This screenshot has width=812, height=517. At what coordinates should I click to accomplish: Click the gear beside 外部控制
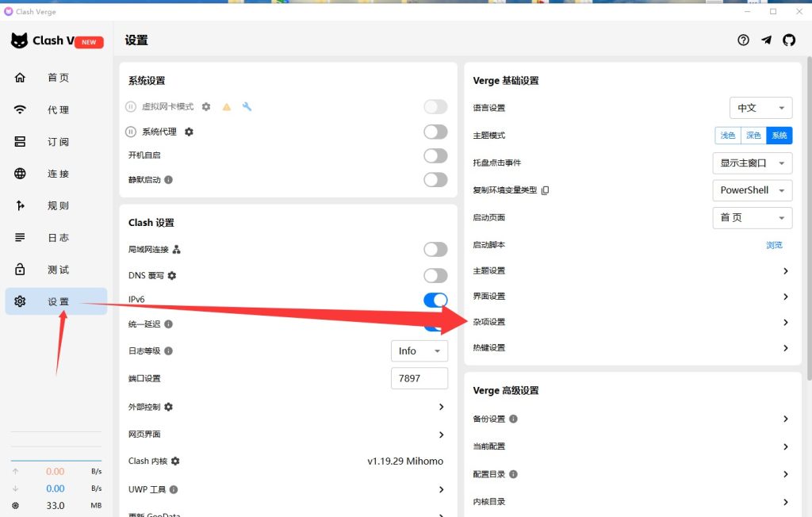(168, 407)
